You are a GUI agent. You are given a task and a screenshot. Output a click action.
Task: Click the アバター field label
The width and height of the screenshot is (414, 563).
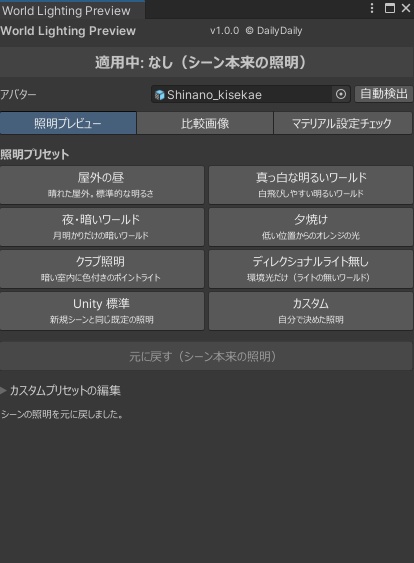(18, 94)
